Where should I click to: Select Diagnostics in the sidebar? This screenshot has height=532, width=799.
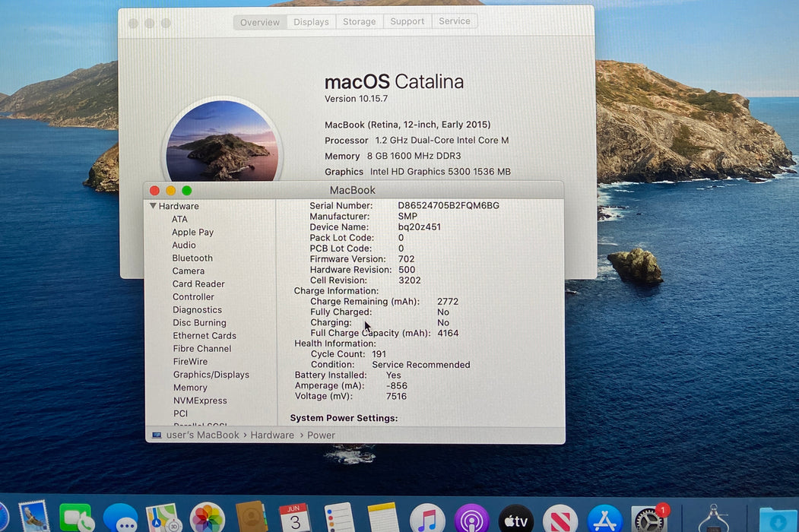point(197,310)
